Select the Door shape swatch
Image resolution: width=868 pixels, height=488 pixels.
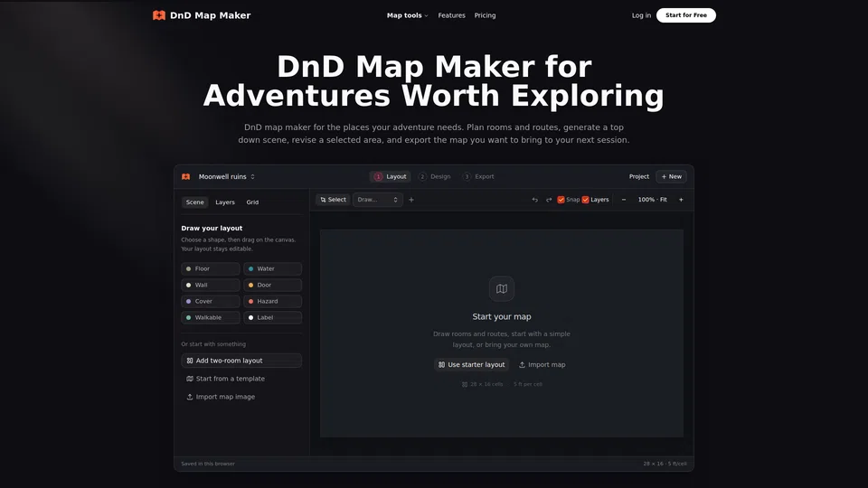272,285
